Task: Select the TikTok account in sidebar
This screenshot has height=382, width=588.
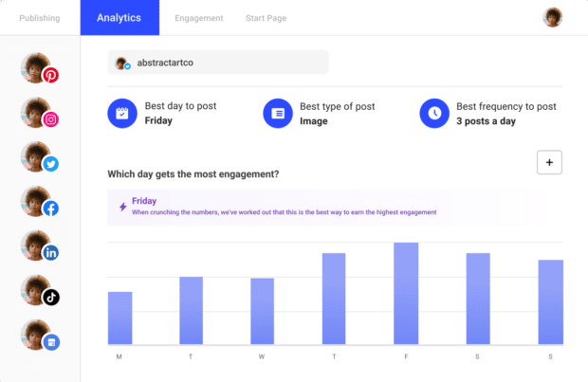Action: (39, 290)
